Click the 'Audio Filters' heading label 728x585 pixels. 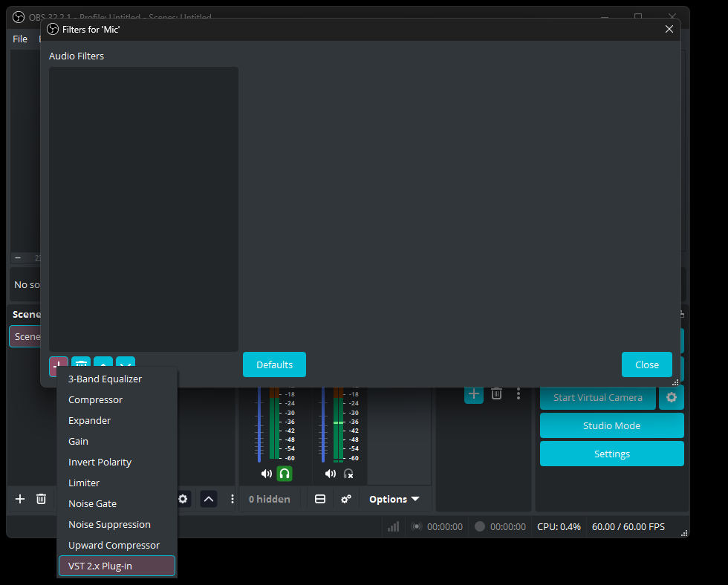tap(77, 56)
